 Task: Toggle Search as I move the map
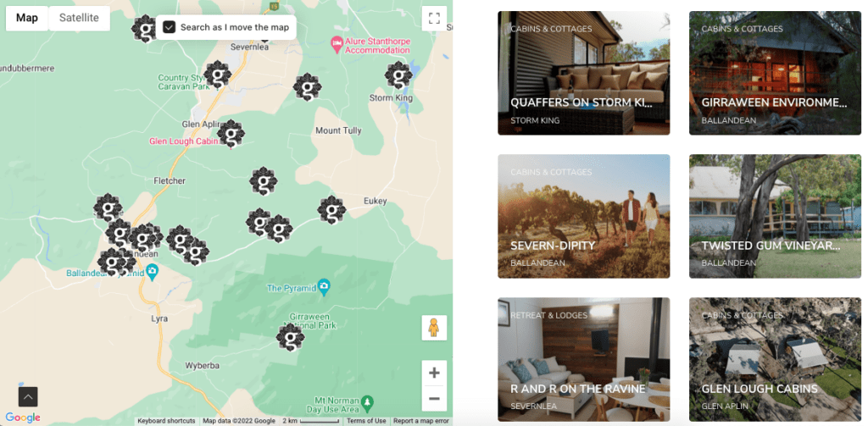tap(170, 27)
